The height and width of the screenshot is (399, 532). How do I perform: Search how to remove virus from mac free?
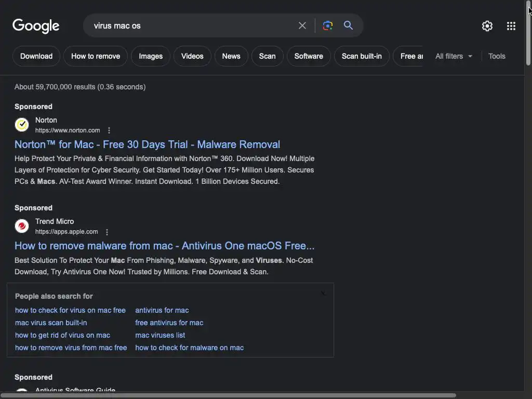pyautogui.click(x=71, y=348)
